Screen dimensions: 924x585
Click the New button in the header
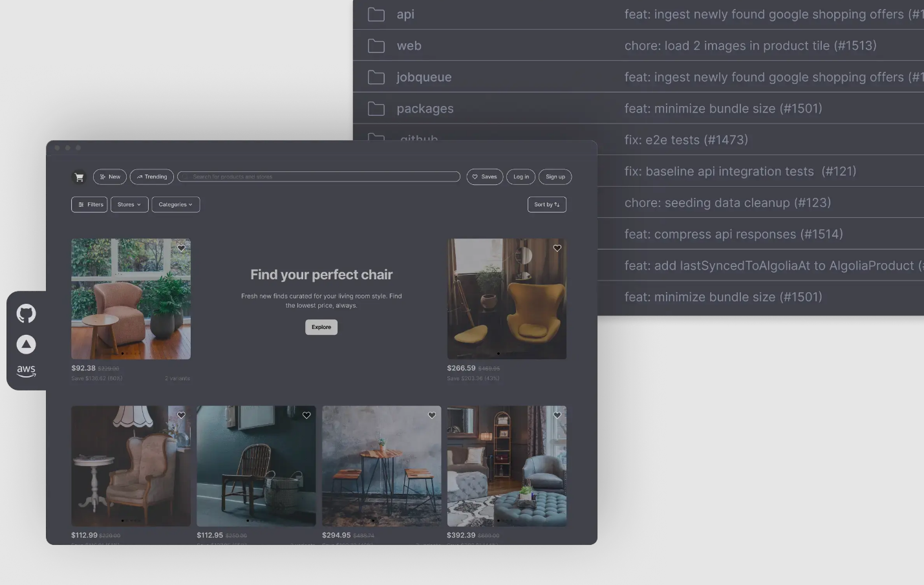110,177
